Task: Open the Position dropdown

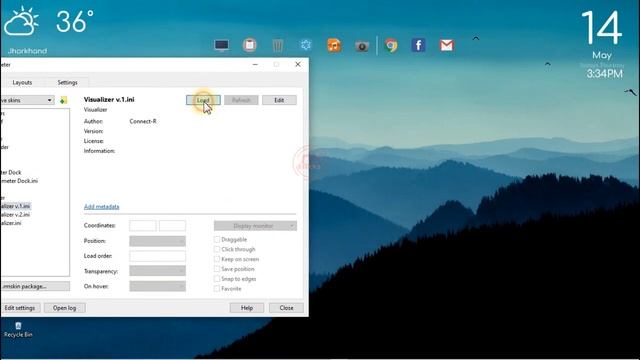Action: (x=157, y=241)
